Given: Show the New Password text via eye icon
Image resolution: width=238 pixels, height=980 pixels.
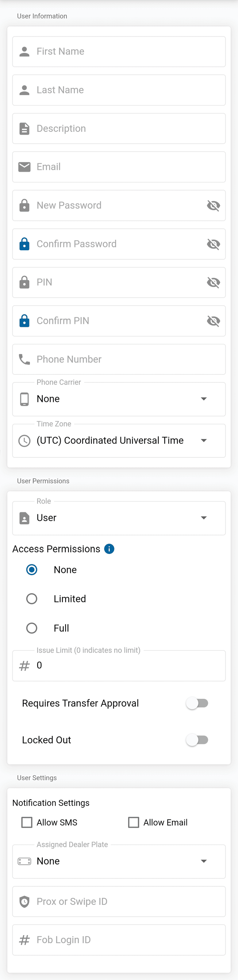Looking at the screenshot, I should pyautogui.click(x=213, y=206).
